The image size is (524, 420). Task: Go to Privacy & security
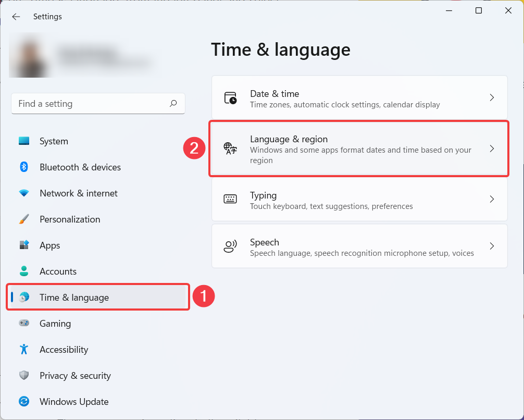point(98,376)
